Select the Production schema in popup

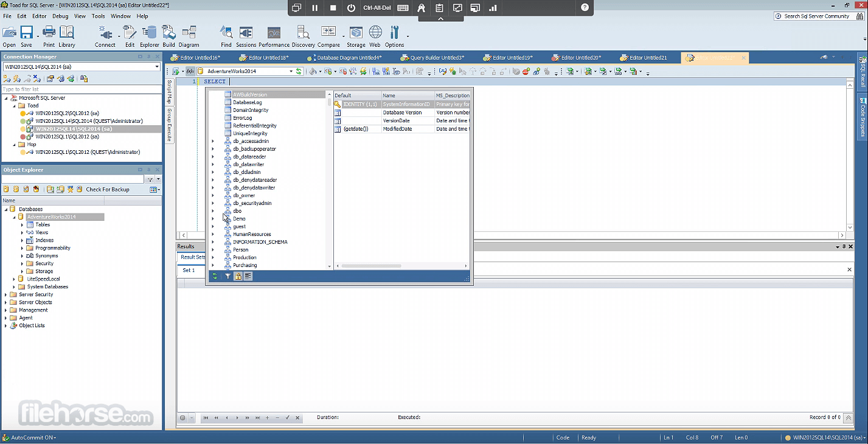245,258
